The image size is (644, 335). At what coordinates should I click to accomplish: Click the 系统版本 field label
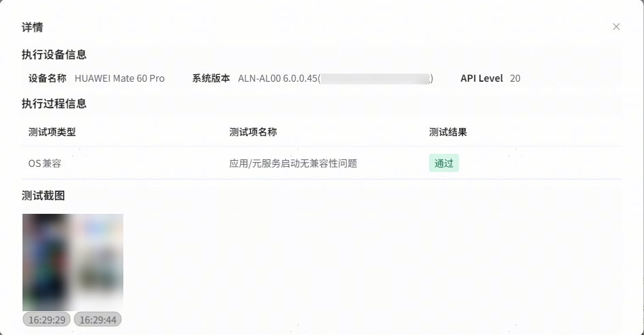pyautogui.click(x=211, y=78)
